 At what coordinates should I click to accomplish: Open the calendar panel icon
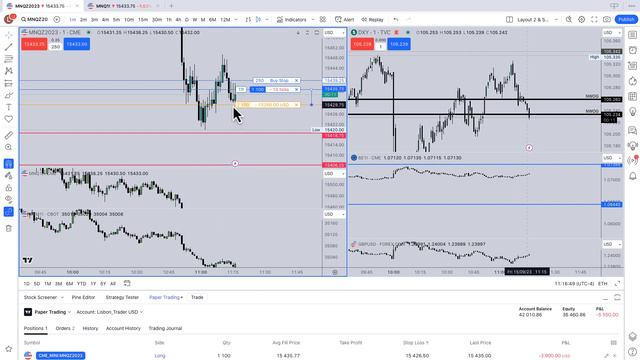(x=632, y=96)
